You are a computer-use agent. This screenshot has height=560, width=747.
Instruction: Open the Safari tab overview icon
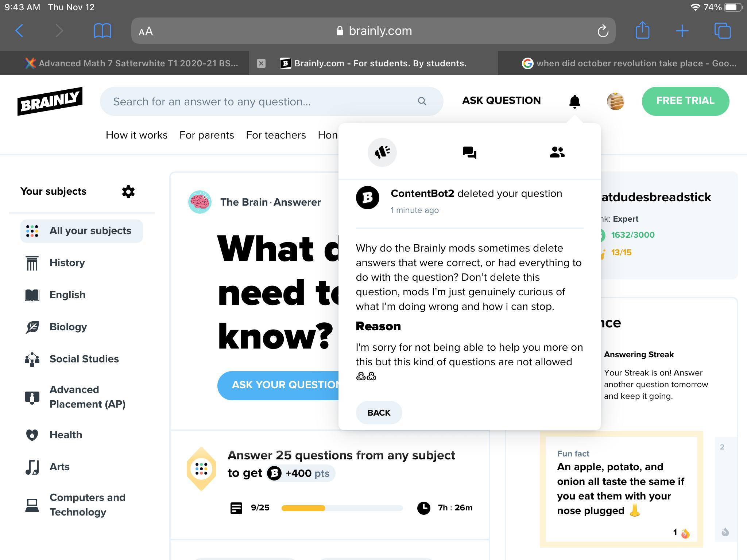point(722,31)
